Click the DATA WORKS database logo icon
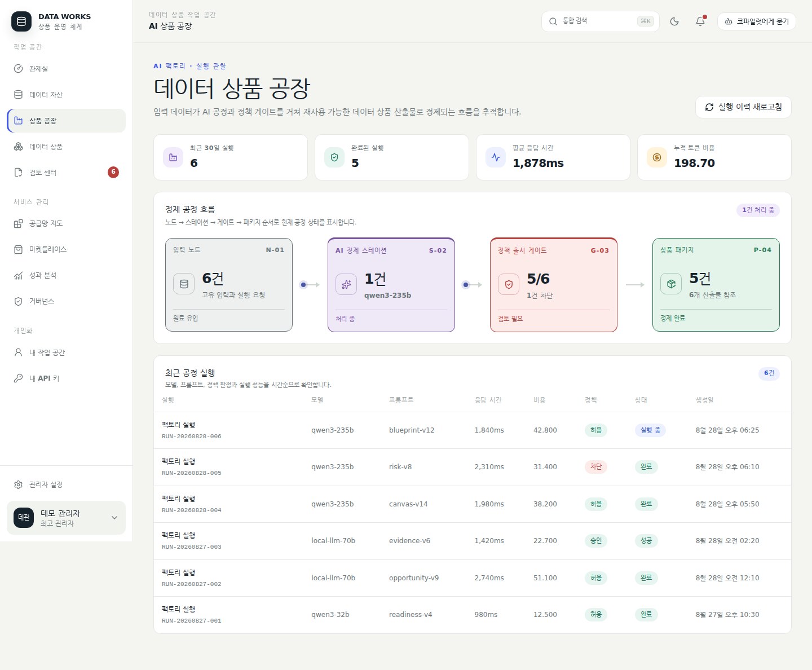 coord(21,21)
